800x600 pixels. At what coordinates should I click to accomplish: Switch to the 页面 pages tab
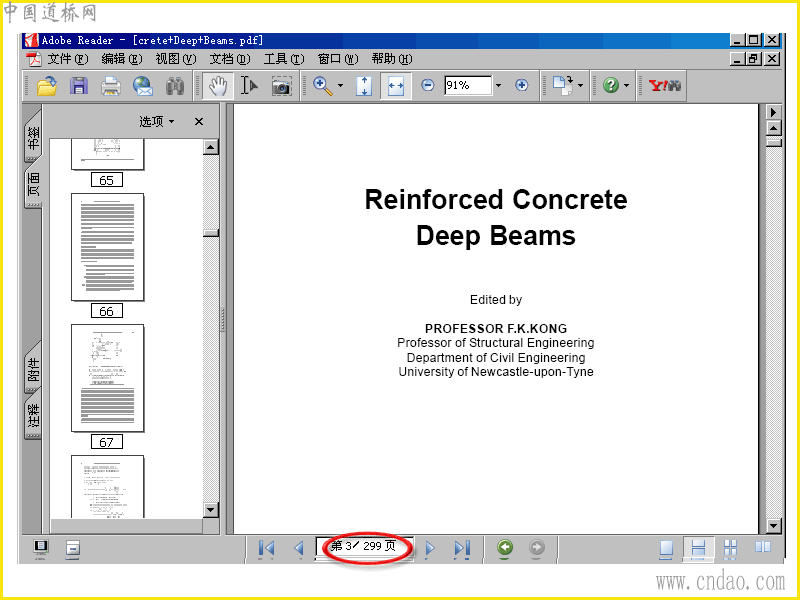pyautogui.click(x=33, y=184)
